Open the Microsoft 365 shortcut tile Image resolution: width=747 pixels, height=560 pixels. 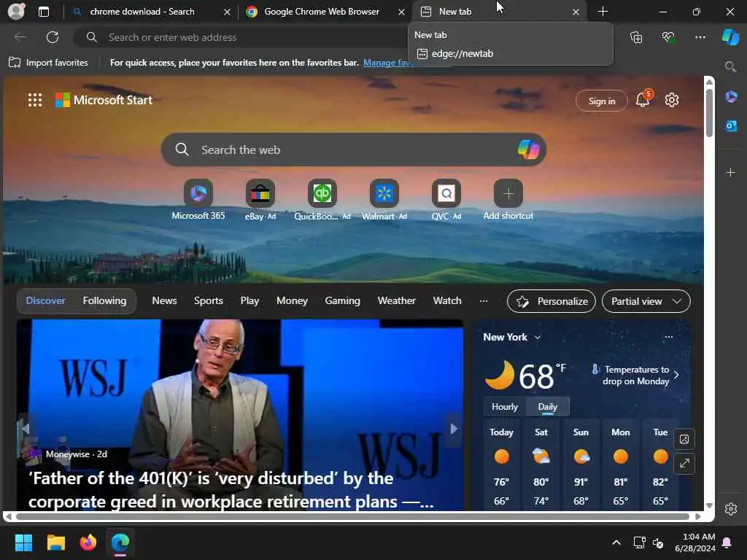pyautogui.click(x=198, y=200)
